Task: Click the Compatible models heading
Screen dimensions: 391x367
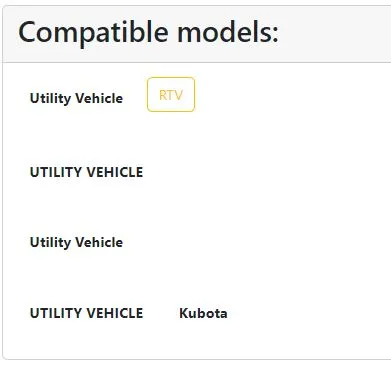Action: pos(148,33)
